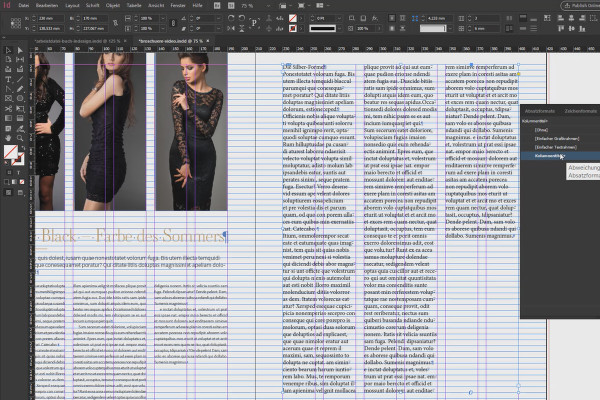Select the Selection (arrow) tool
This screenshot has height=400, width=600.
8,50
